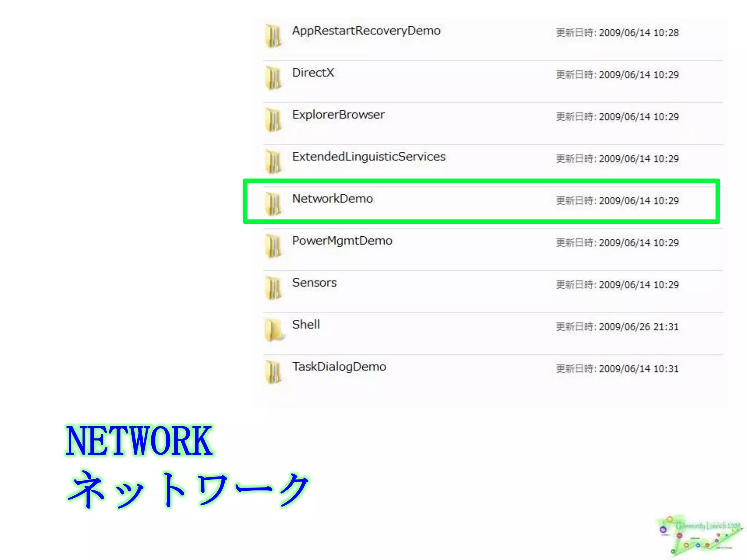Click the Sensors folder name
Screen dimensions: 747x560
tap(314, 283)
